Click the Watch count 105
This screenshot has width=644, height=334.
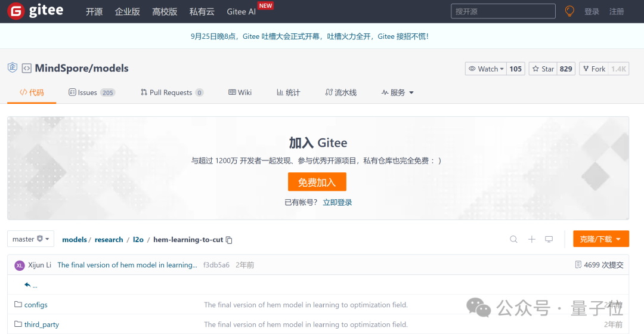click(x=515, y=69)
